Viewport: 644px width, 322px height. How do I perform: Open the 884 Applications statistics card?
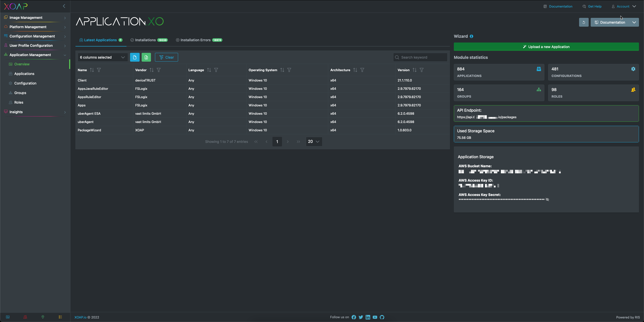(499, 72)
